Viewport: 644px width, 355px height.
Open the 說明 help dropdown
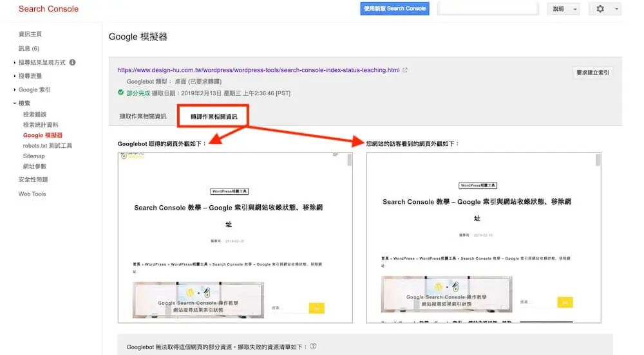563,8
